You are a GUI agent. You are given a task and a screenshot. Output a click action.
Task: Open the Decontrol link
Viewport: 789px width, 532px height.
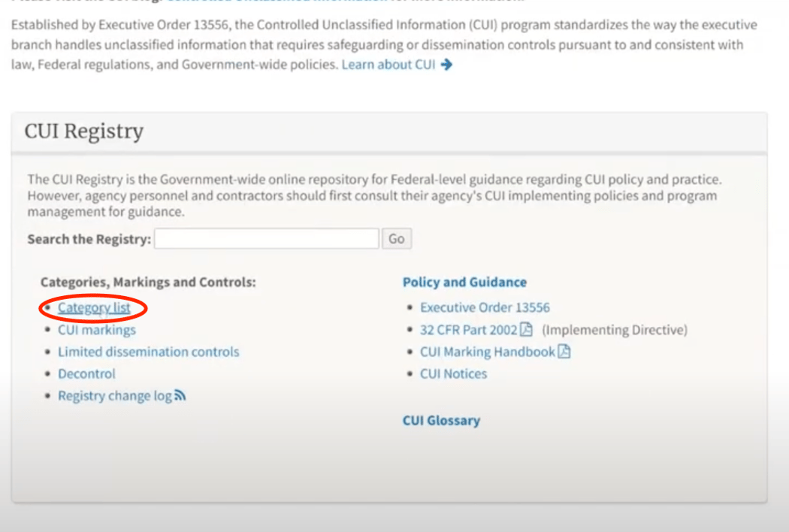point(87,373)
